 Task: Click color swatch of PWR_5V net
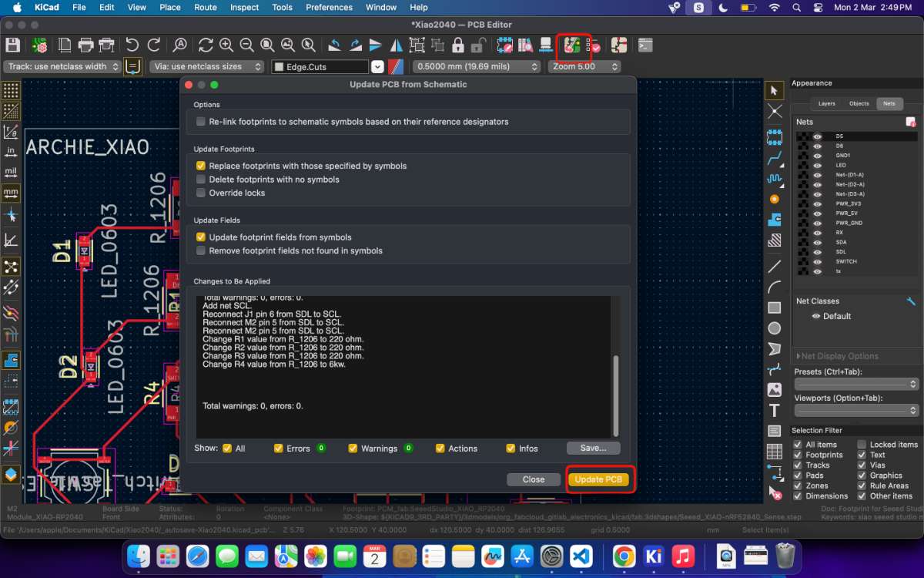tap(802, 213)
